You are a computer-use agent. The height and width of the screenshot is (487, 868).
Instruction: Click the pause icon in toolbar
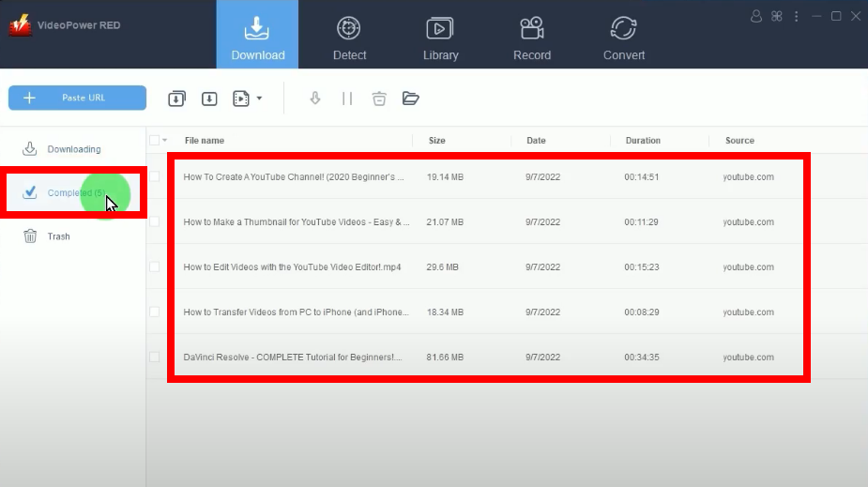tap(347, 99)
